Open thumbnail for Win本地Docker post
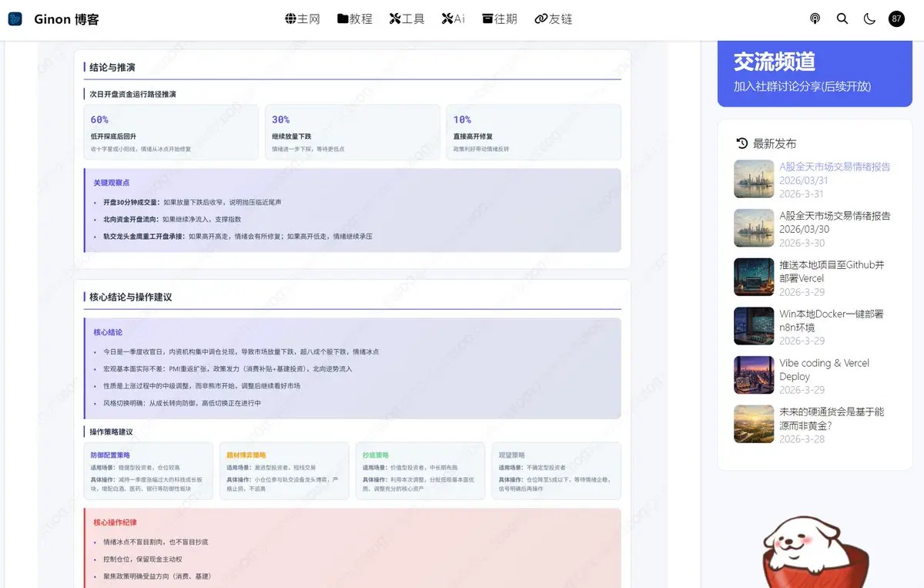This screenshot has width=924, height=588. pyautogui.click(x=754, y=326)
